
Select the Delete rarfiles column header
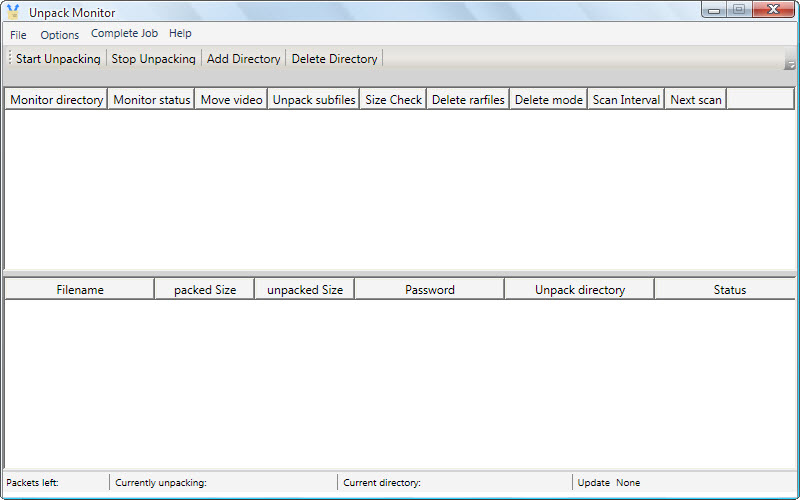pyautogui.click(x=468, y=100)
